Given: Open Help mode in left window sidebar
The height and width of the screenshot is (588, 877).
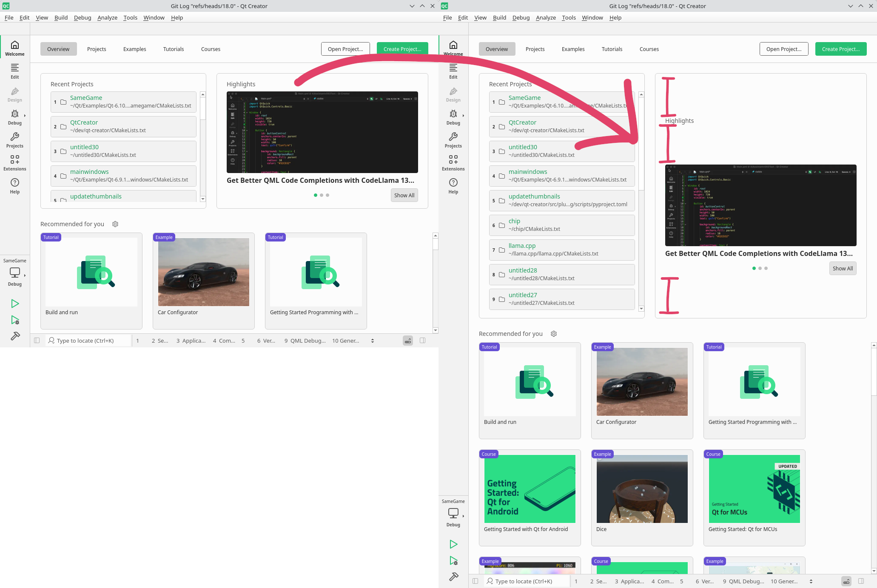Looking at the screenshot, I should pyautogui.click(x=15, y=186).
